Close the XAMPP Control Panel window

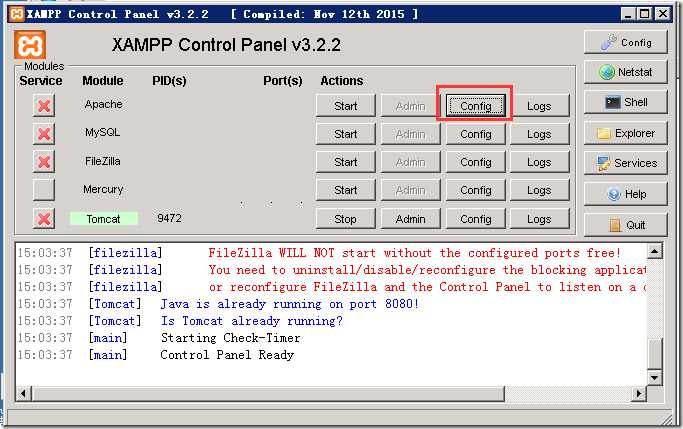click(x=663, y=14)
